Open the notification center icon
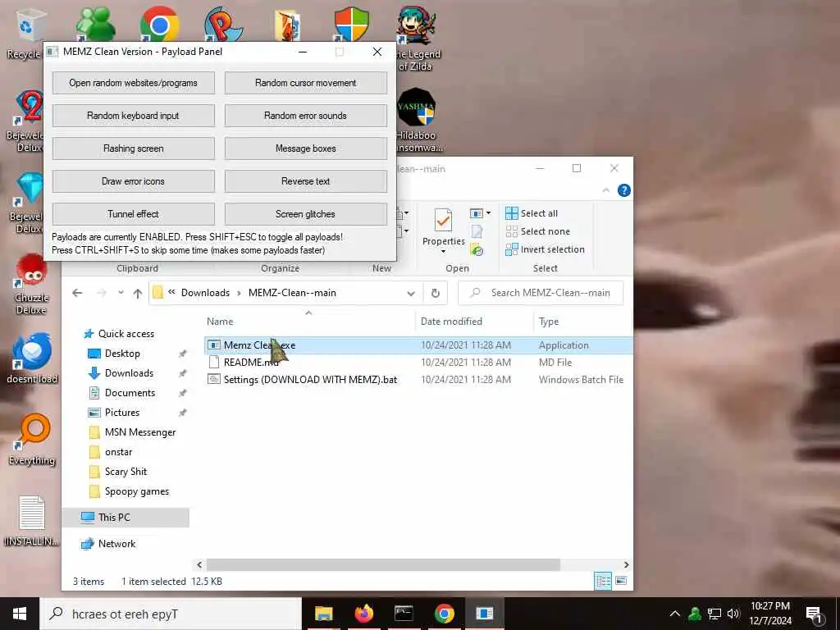840x630 pixels. pyautogui.click(x=815, y=614)
